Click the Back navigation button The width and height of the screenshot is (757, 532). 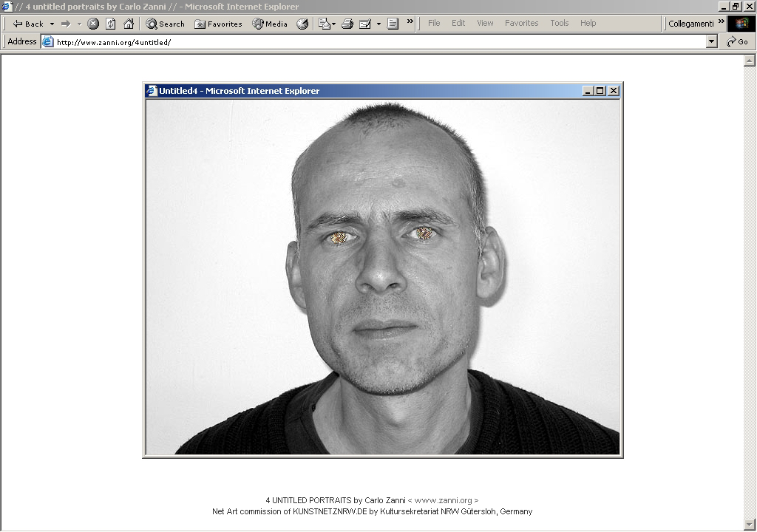pos(27,24)
